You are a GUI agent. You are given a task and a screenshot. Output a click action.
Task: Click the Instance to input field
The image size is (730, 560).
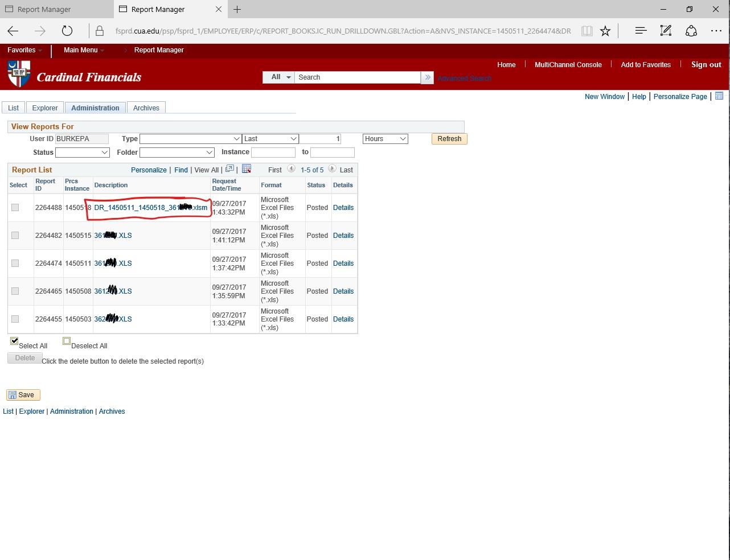click(333, 153)
